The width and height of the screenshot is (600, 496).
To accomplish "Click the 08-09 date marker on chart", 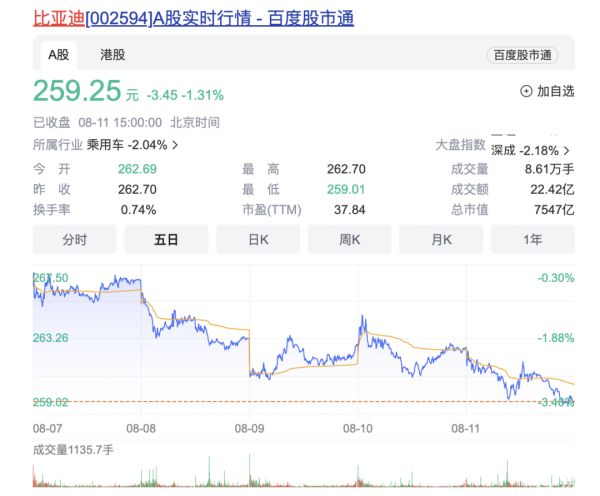I will click(249, 427).
